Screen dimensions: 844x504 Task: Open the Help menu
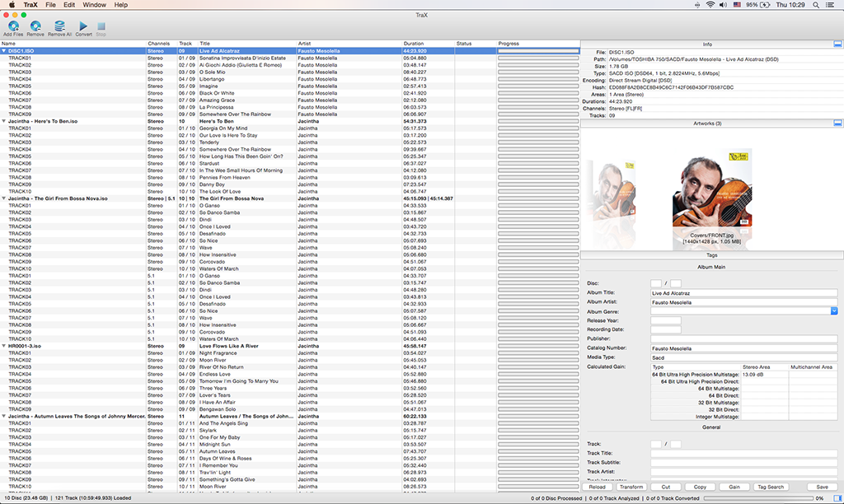tap(121, 5)
